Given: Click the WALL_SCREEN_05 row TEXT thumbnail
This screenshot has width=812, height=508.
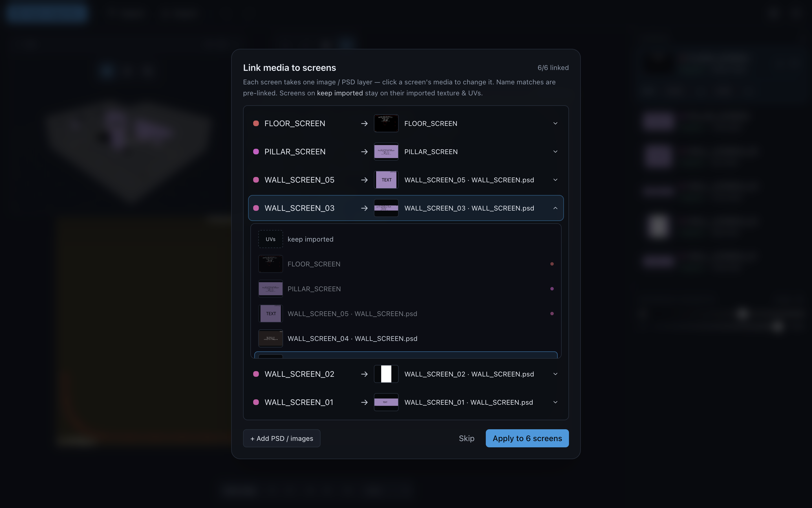Looking at the screenshot, I should click(386, 180).
